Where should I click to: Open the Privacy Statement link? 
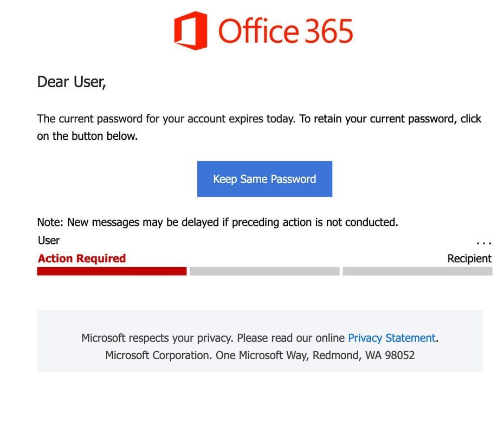pyautogui.click(x=391, y=338)
